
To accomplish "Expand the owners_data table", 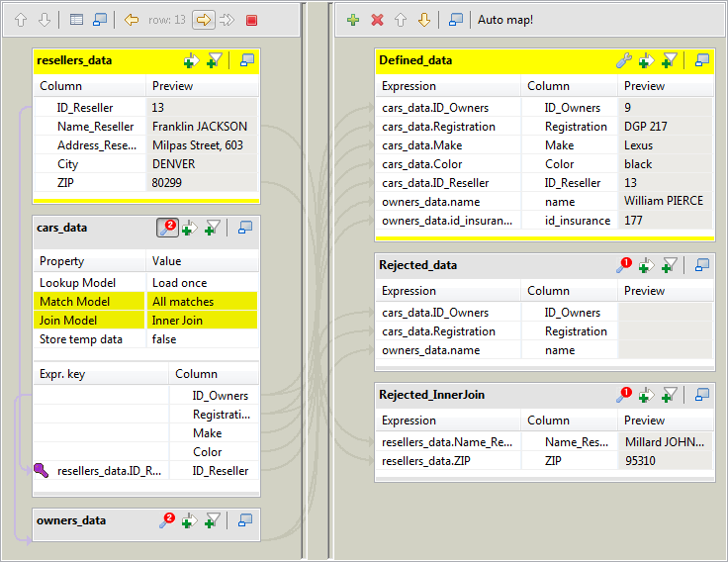I will [246, 520].
